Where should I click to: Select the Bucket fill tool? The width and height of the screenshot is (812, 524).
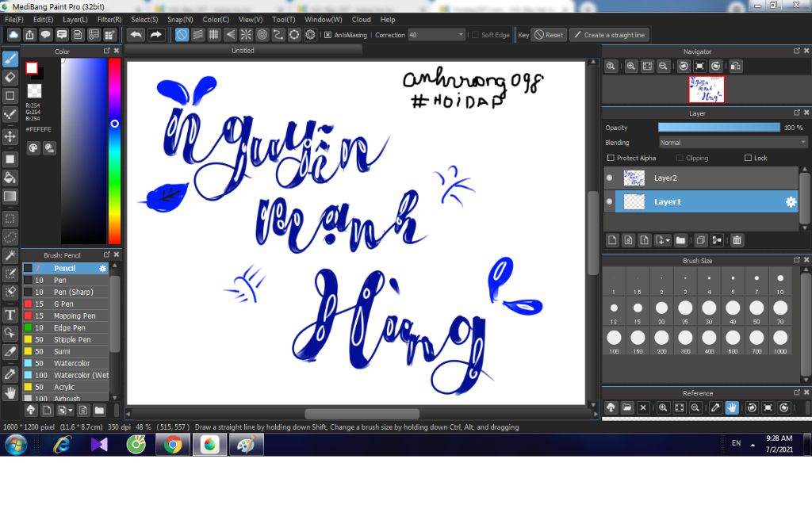(x=10, y=178)
